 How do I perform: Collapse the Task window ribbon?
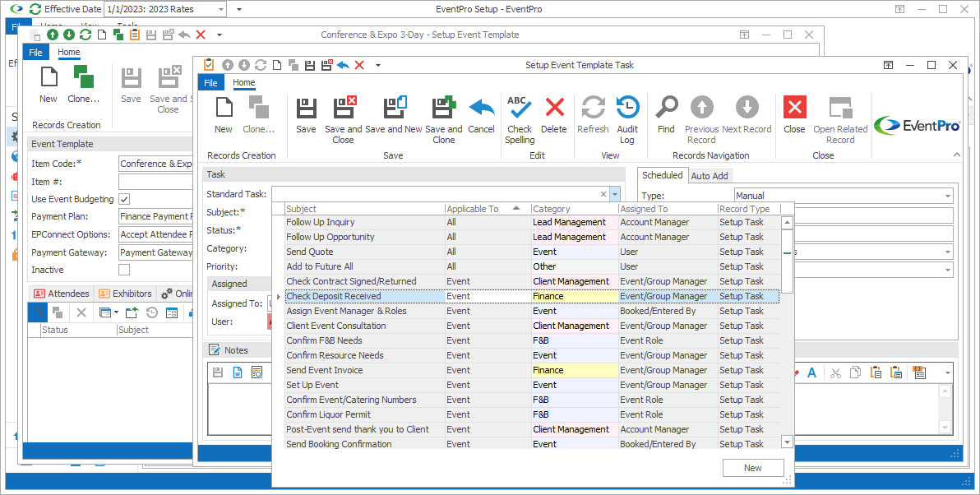pos(956,155)
